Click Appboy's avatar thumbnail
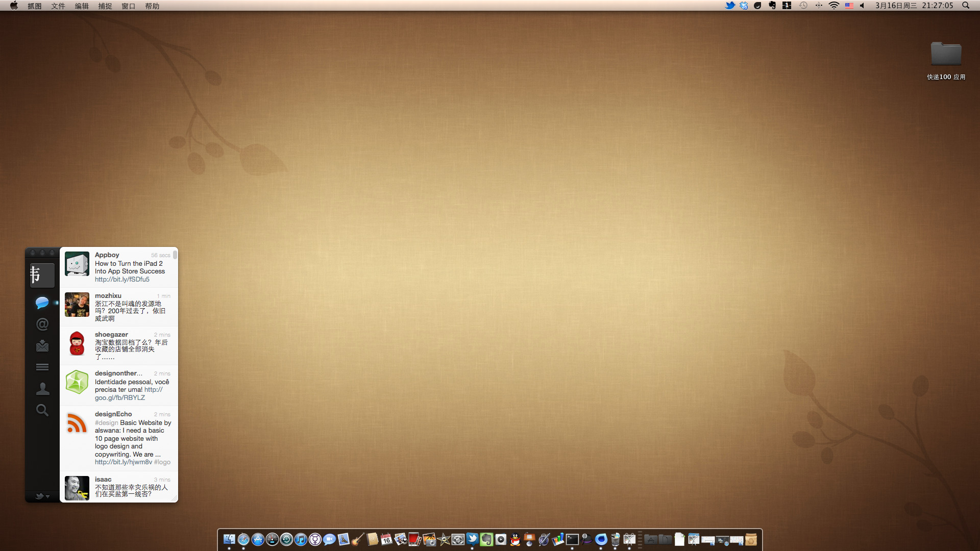The width and height of the screenshot is (980, 551). (77, 264)
